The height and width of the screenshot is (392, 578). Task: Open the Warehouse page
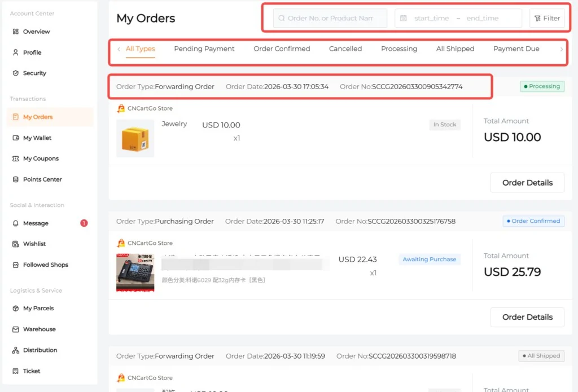(x=40, y=329)
